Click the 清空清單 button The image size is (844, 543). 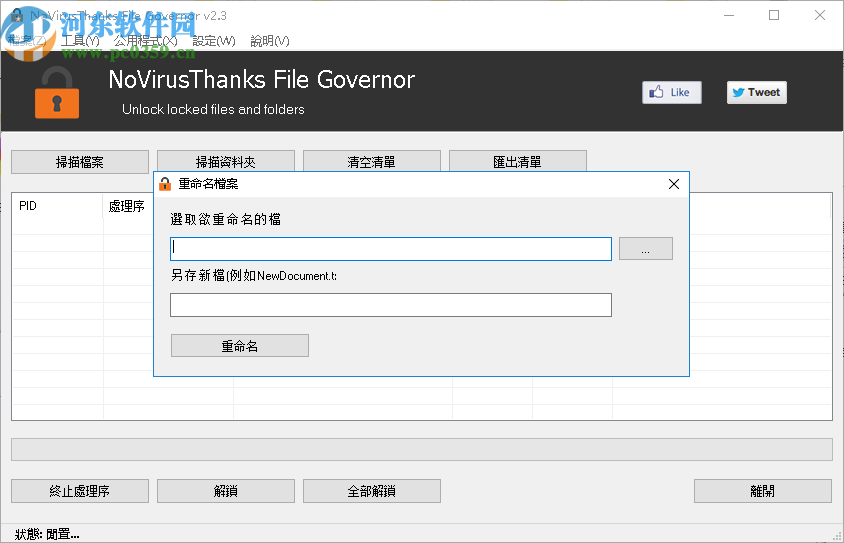(371, 161)
